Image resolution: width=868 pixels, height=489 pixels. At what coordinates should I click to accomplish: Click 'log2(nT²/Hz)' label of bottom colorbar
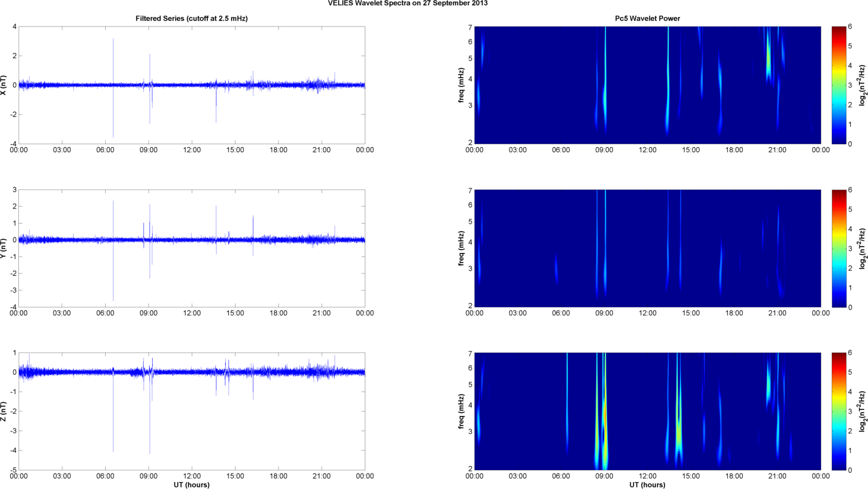863,411
